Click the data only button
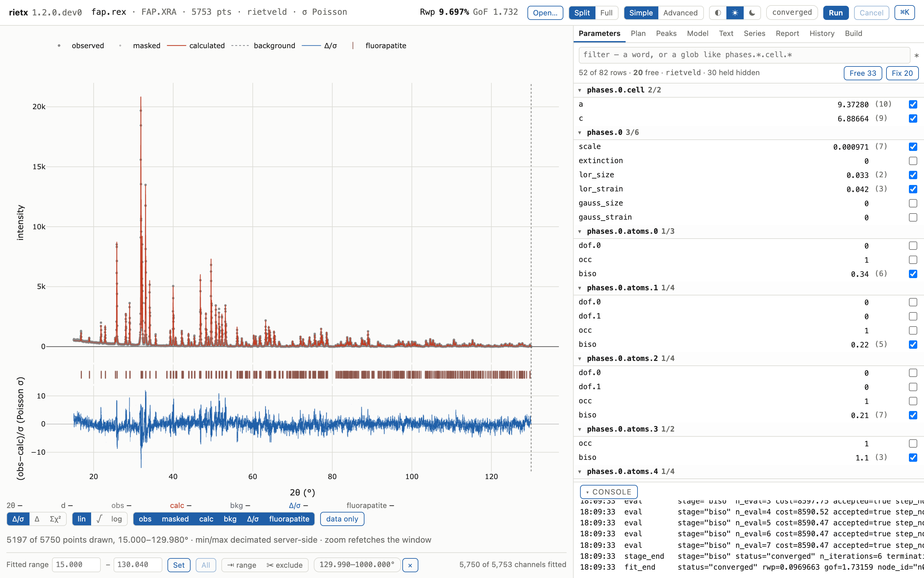 [342, 519]
